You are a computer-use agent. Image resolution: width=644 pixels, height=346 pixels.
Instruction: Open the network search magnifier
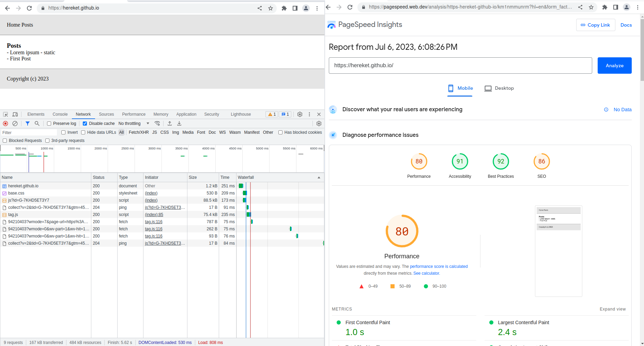(x=37, y=124)
